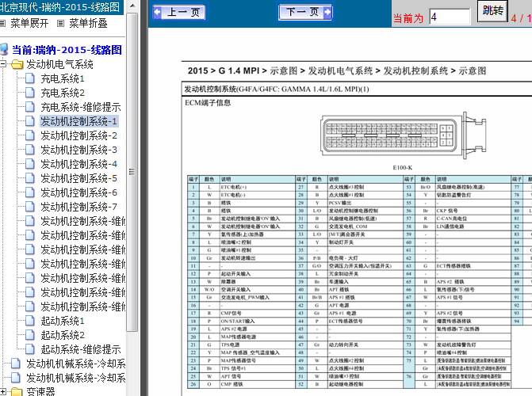532x396 pixels.
Task: Click page icon beside 发动机控制系统-2
Action: coord(30,135)
